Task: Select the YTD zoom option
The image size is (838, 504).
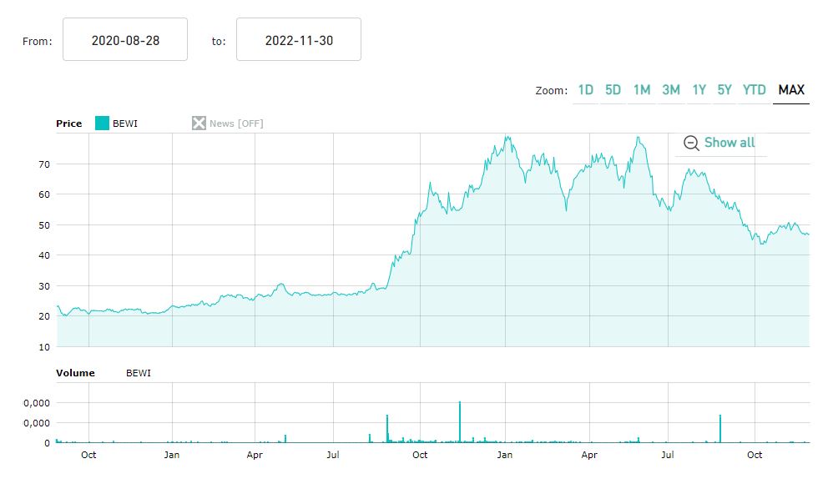Action: pos(754,90)
